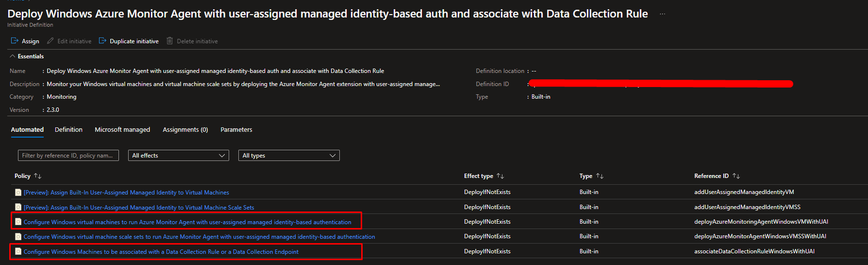Click the Duplicate initiative icon

(102, 41)
